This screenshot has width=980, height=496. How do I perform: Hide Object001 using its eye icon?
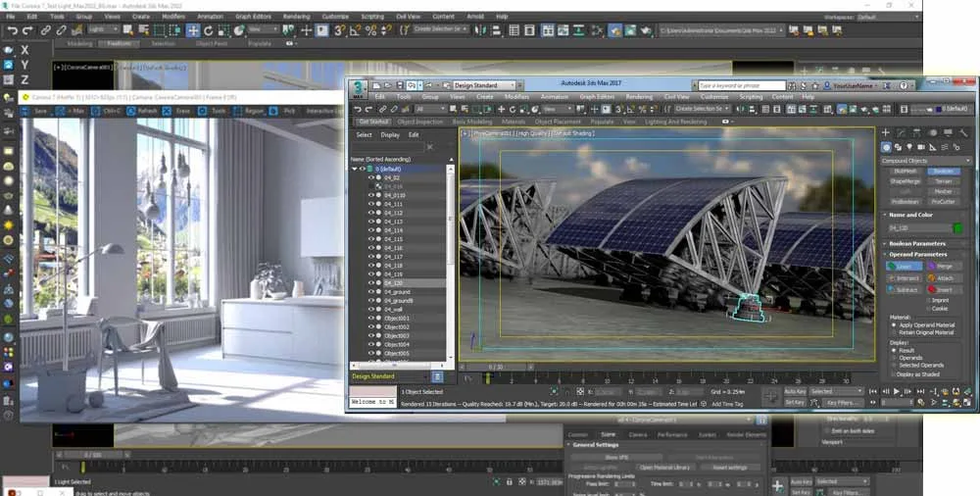pyautogui.click(x=370, y=318)
